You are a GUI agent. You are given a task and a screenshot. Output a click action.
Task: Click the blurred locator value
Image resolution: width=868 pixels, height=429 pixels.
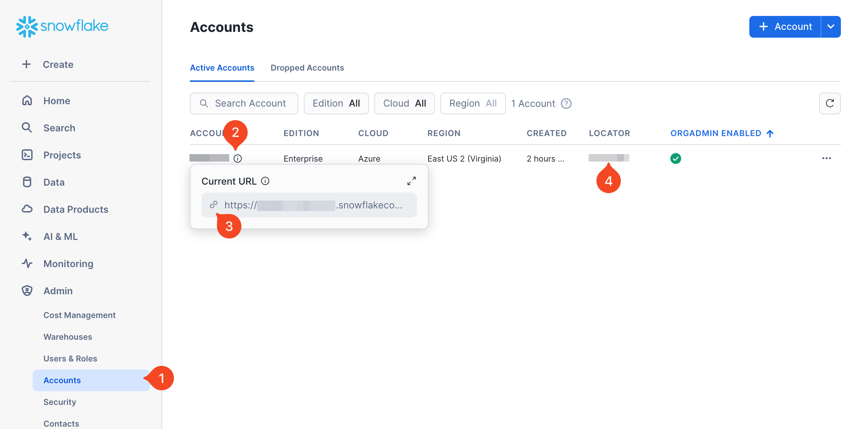[x=609, y=158]
